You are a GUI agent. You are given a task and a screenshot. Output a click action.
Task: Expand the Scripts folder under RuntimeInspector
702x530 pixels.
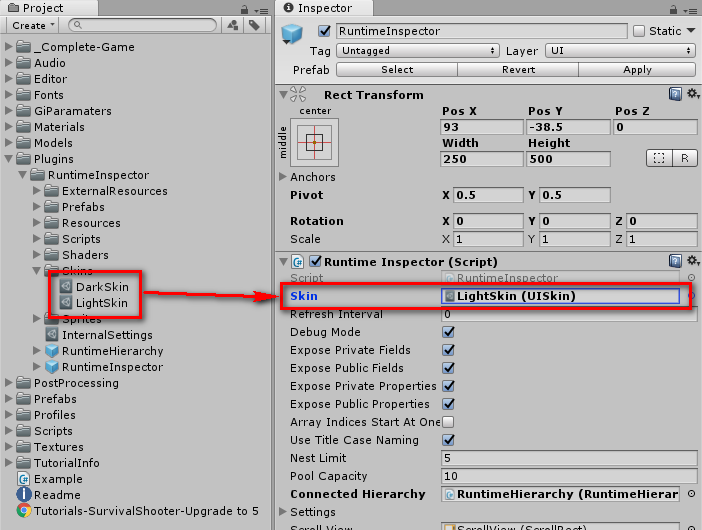[x=37, y=239]
